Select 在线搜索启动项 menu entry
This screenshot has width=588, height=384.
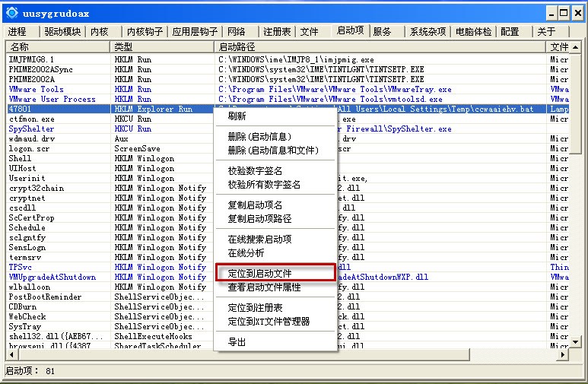point(275,240)
